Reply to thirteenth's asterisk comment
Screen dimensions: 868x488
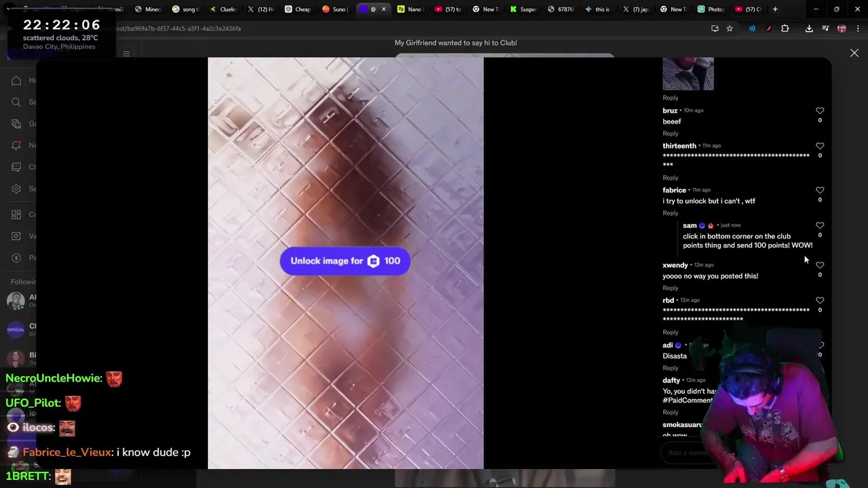tap(670, 178)
